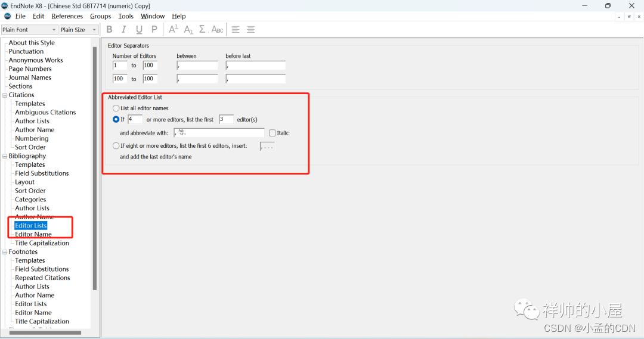Restore the inner style document window
This screenshot has height=339, width=644.
tap(629, 17)
